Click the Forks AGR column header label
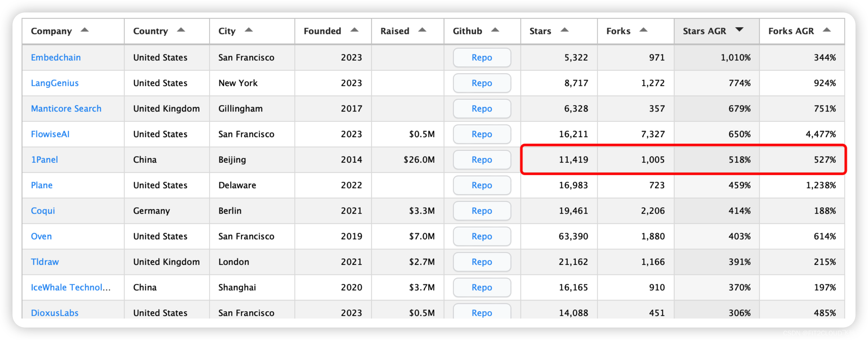 pos(791,31)
